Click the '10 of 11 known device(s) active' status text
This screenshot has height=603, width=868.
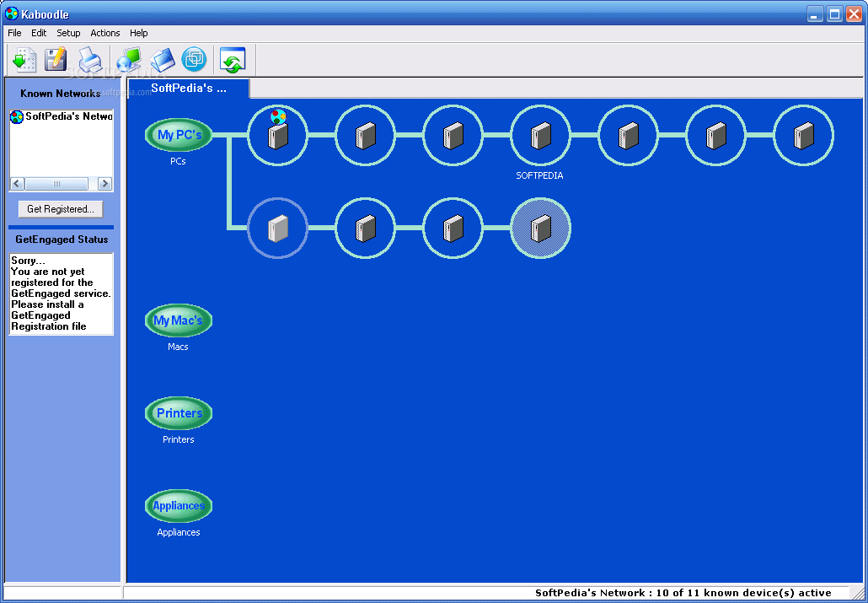pyautogui.click(x=743, y=593)
